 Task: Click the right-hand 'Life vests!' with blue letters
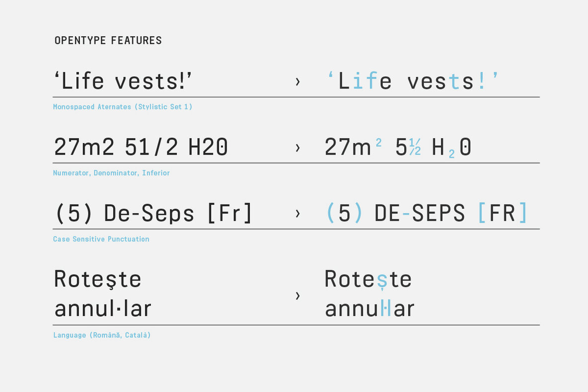413,81
